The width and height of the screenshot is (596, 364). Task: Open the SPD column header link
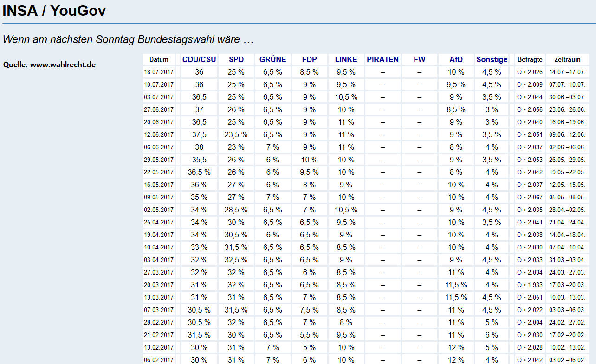236,59
